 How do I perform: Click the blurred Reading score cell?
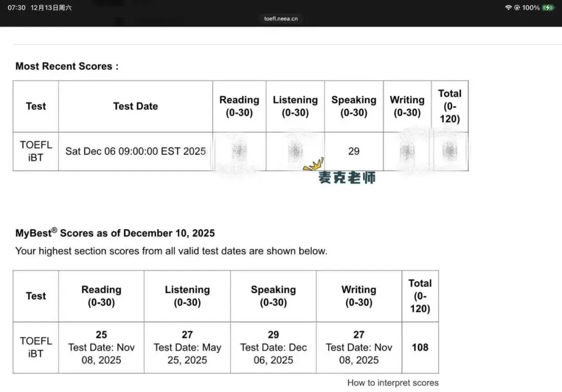pyautogui.click(x=239, y=151)
